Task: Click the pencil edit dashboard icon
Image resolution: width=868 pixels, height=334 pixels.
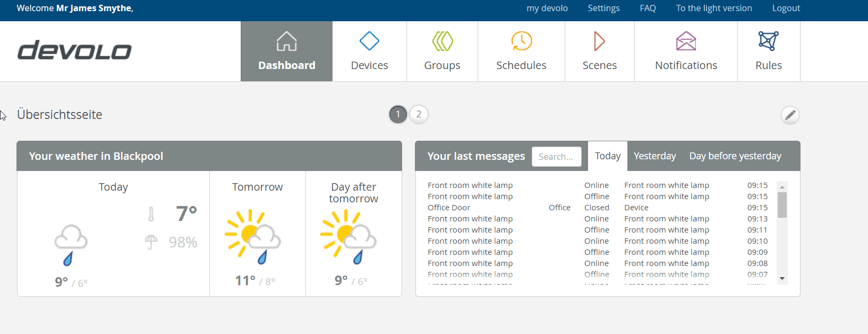Action: point(790,115)
